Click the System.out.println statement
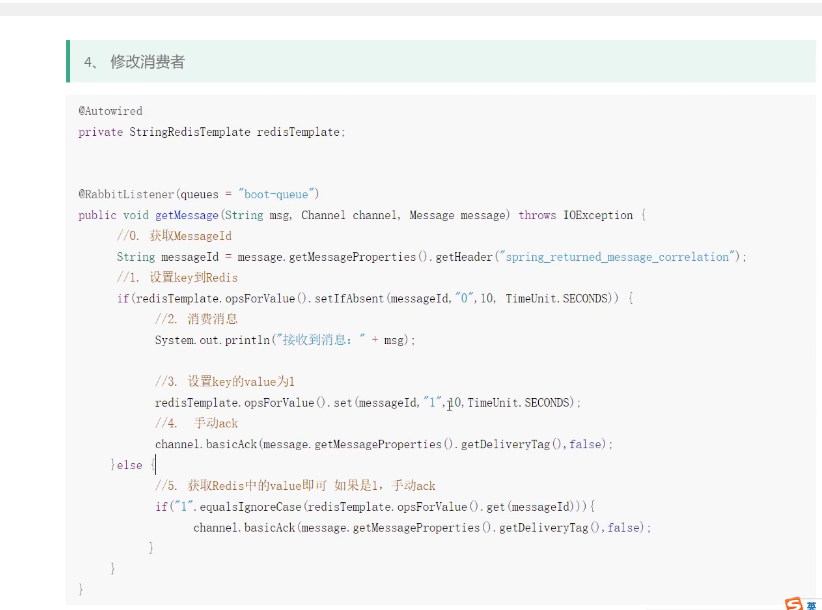This screenshot has width=822, height=610. (x=284, y=340)
